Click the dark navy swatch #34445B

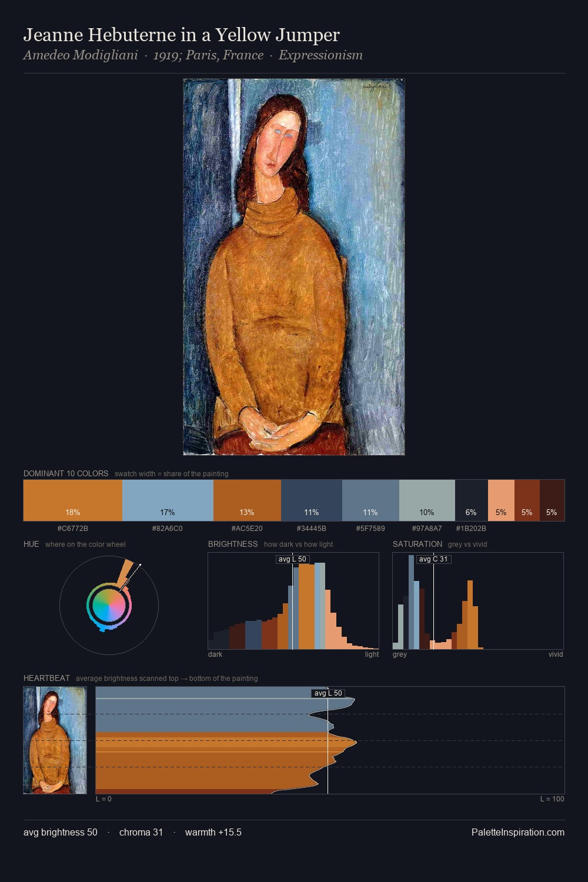click(x=312, y=500)
